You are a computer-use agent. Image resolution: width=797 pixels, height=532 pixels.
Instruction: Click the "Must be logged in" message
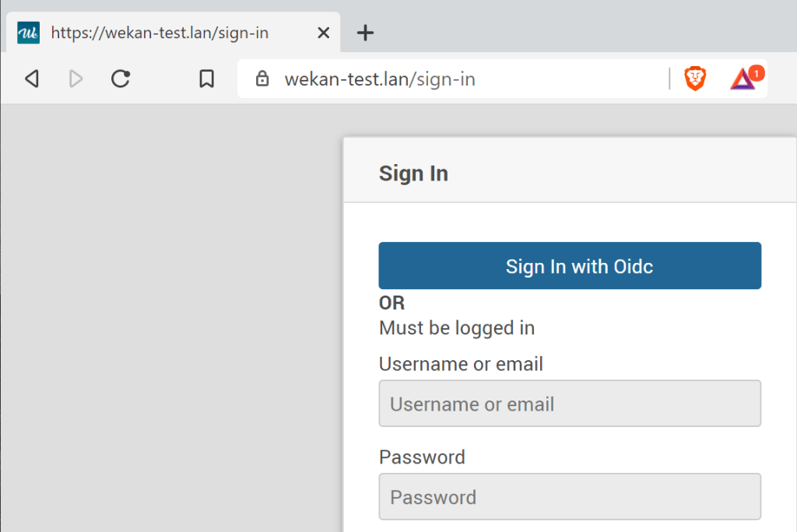[x=457, y=327]
